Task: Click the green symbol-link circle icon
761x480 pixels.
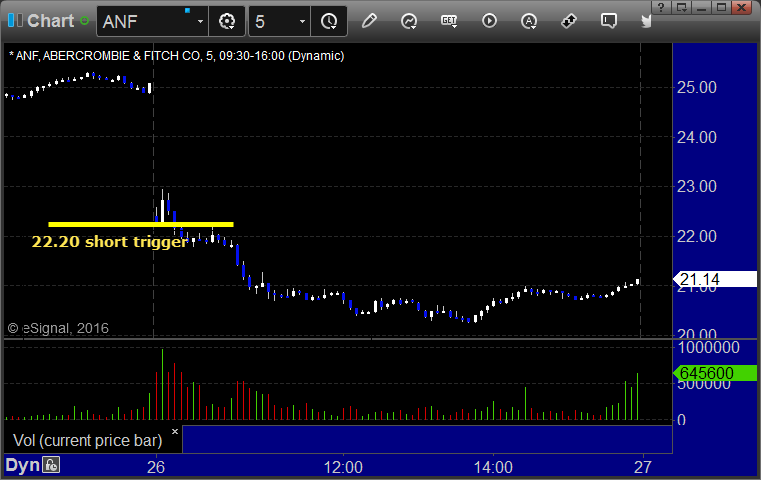Action: (x=84, y=21)
